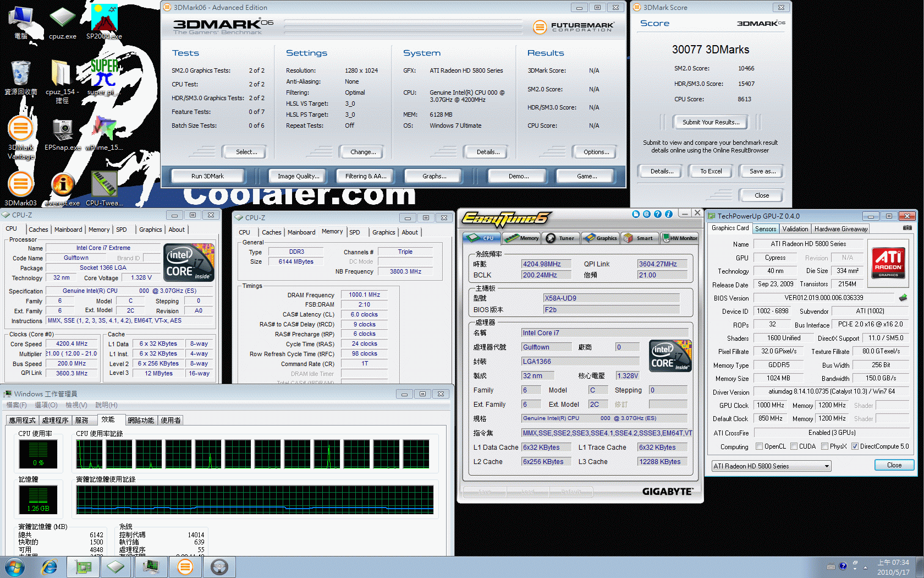Image resolution: width=924 pixels, height=578 pixels.
Task: Open the Sensors tab in GPU-Z
Action: pos(766,229)
